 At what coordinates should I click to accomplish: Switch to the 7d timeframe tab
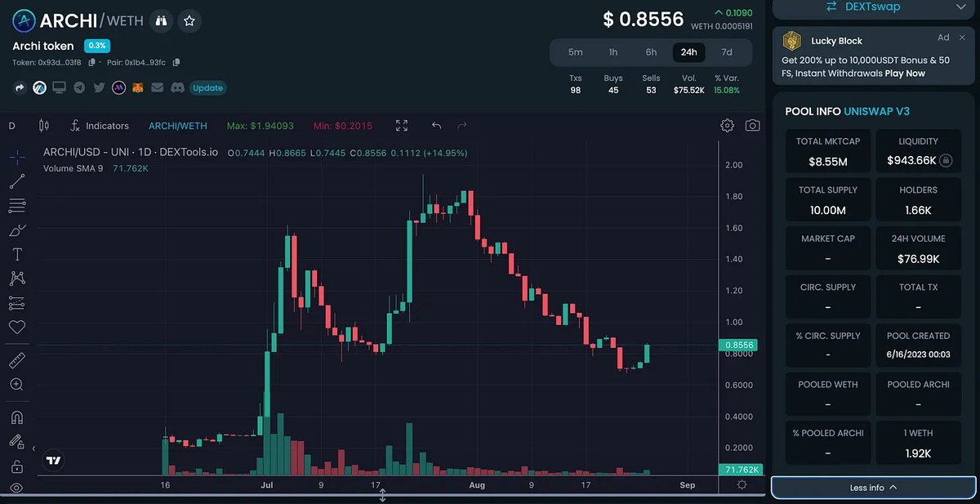(727, 52)
